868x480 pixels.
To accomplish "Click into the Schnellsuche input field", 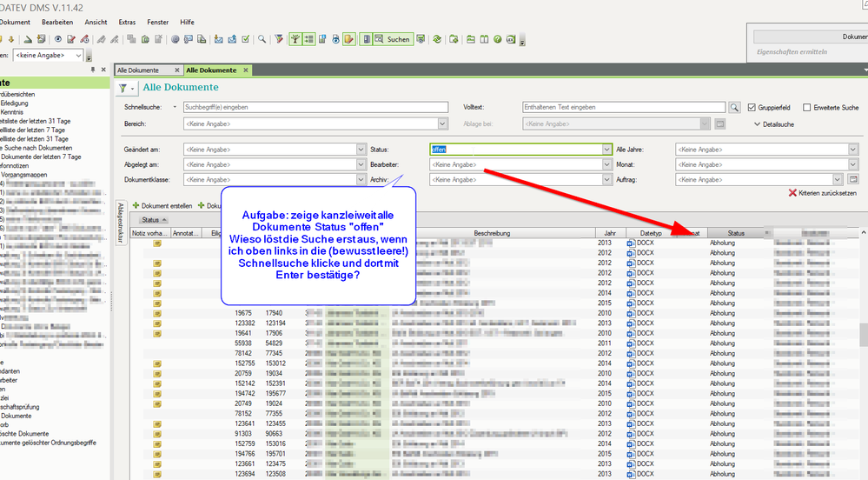I will pyautogui.click(x=315, y=107).
